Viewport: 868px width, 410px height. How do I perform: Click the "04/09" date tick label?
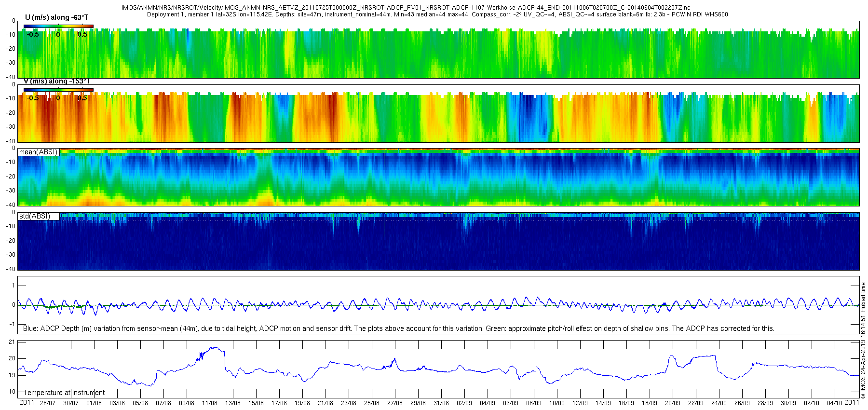tap(487, 403)
